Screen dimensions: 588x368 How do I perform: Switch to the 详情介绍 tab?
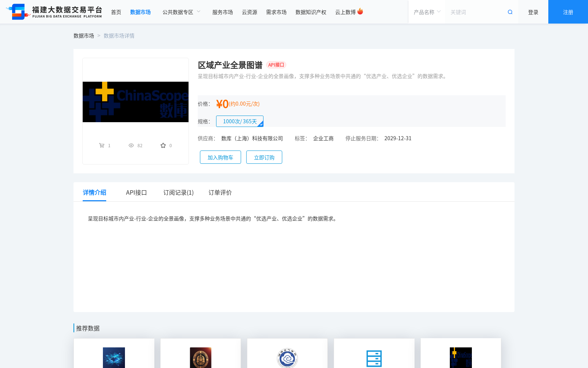(x=94, y=192)
